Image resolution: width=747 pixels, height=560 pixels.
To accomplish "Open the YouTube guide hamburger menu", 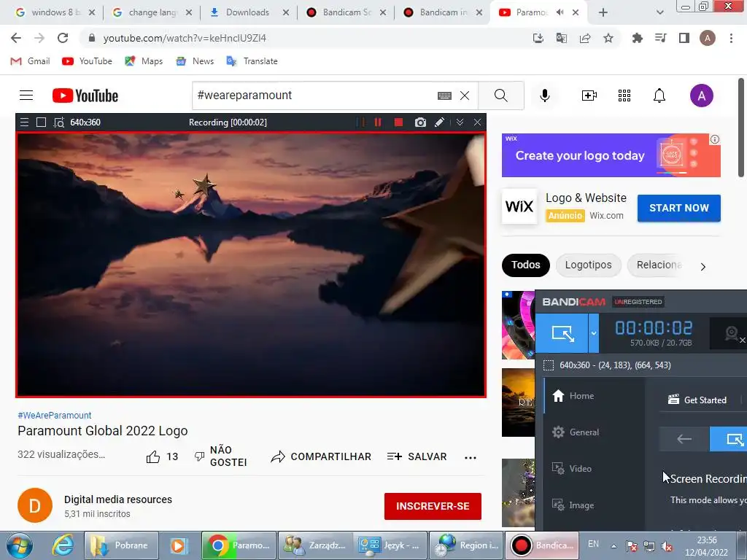I will click(26, 96).
